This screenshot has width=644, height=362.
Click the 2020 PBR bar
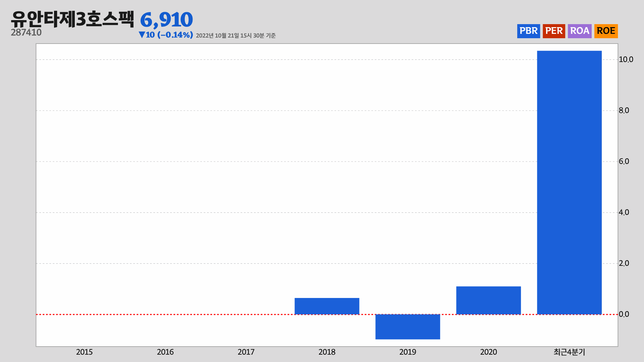point(488,300)
